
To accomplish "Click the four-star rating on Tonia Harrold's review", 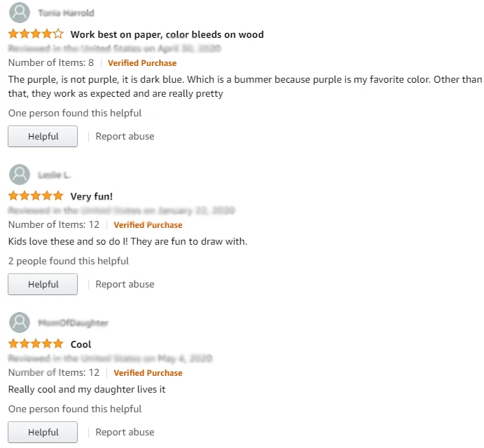I will click(x=36, y=34).
